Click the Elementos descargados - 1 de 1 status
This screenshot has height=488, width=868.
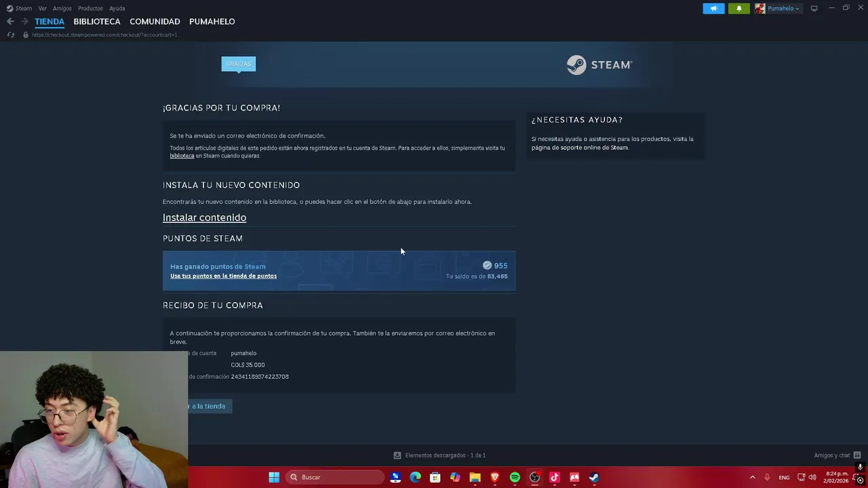pos(446,455)
